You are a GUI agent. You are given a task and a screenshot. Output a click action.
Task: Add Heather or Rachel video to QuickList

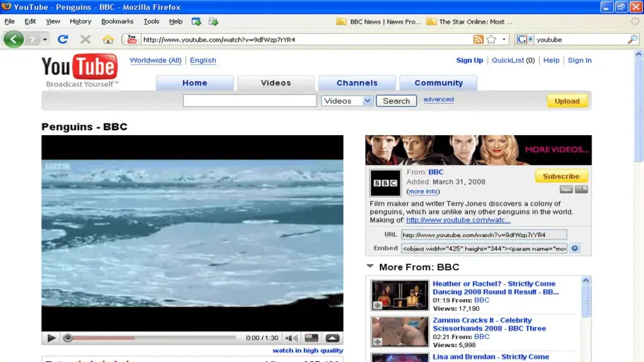click(x=377, y=305)
